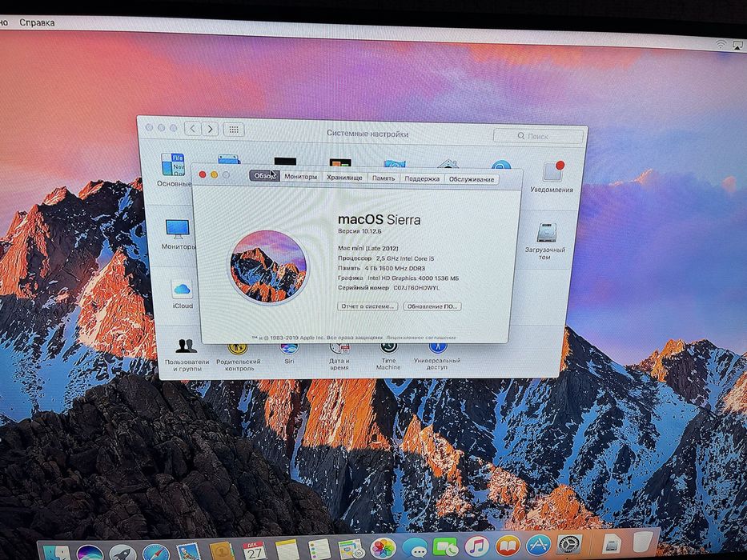The height and width of the screenshot is (560, 747).
Task: Open Launchpad rocket icon in Dock
Action: coord(122,552)
